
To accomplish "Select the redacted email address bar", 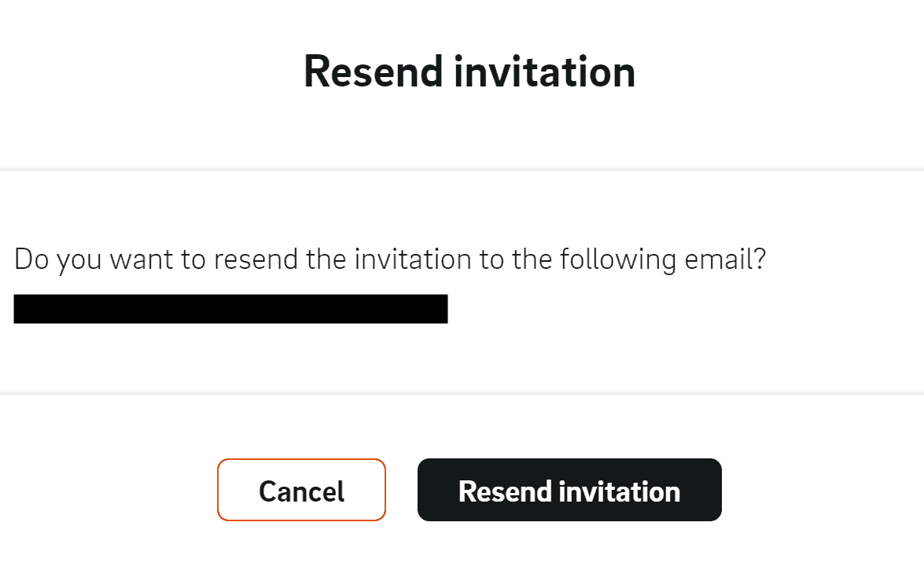I will (x=230, y=309).
